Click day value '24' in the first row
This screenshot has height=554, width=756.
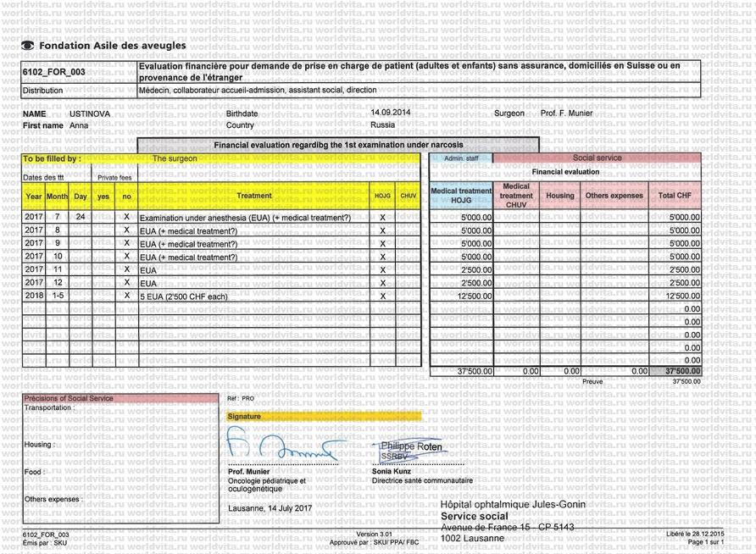(x=81, y=217)
